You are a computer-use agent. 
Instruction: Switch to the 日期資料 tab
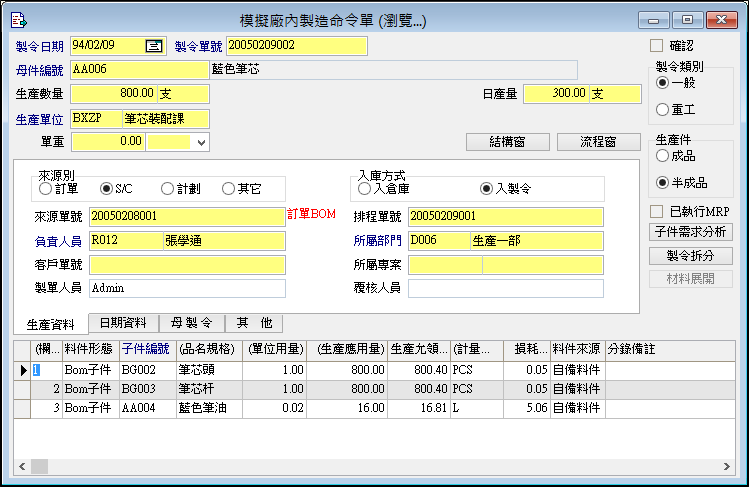coord(123,323)
